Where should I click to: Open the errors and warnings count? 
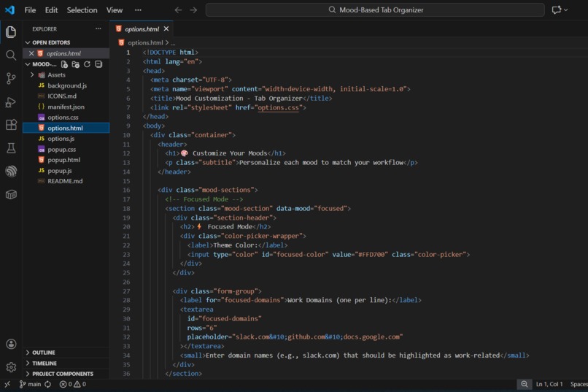pyautogui.click(x=73, y=384)
